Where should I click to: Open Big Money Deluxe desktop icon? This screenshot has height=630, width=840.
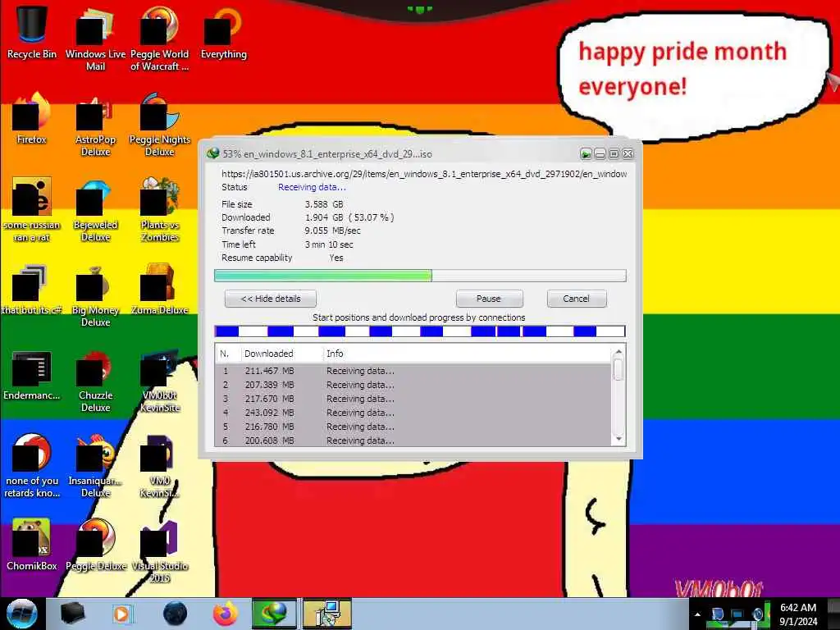(x=95, y=295)
